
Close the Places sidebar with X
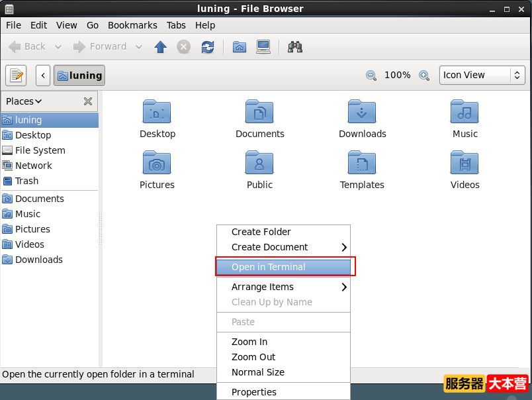pyautogui.click(x=87, y=101)
